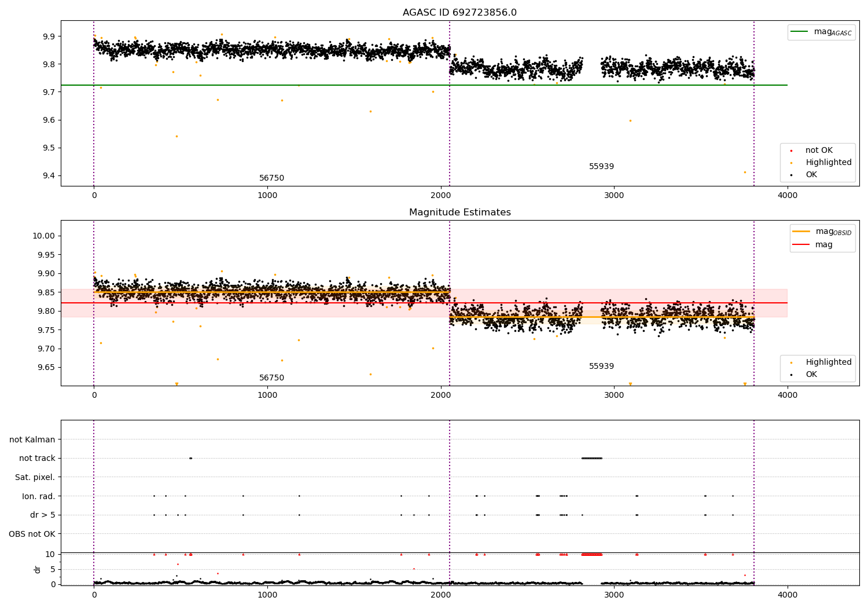
Task: Click the 10 tick on the dr axis
Action: point(50,554)
